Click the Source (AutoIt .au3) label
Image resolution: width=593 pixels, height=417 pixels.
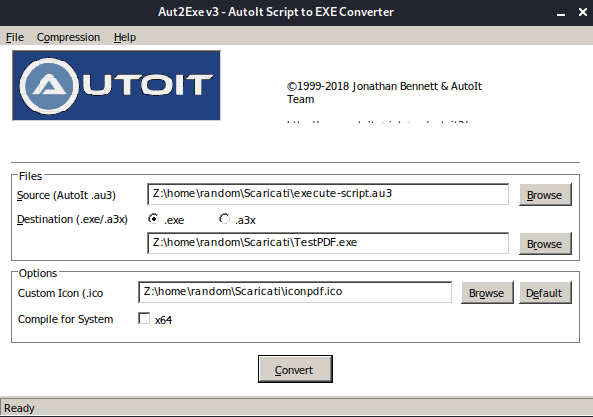(66, 195)
